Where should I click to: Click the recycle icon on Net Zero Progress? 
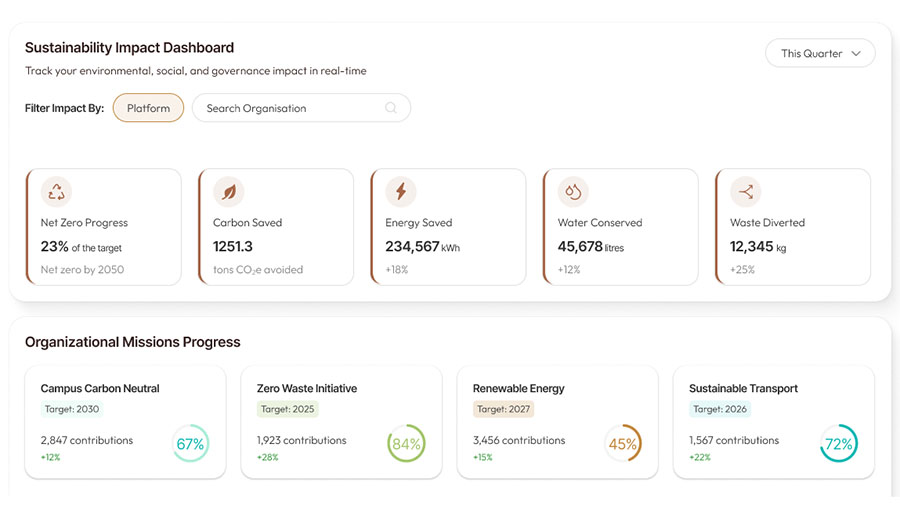click(x=57, y=192)
